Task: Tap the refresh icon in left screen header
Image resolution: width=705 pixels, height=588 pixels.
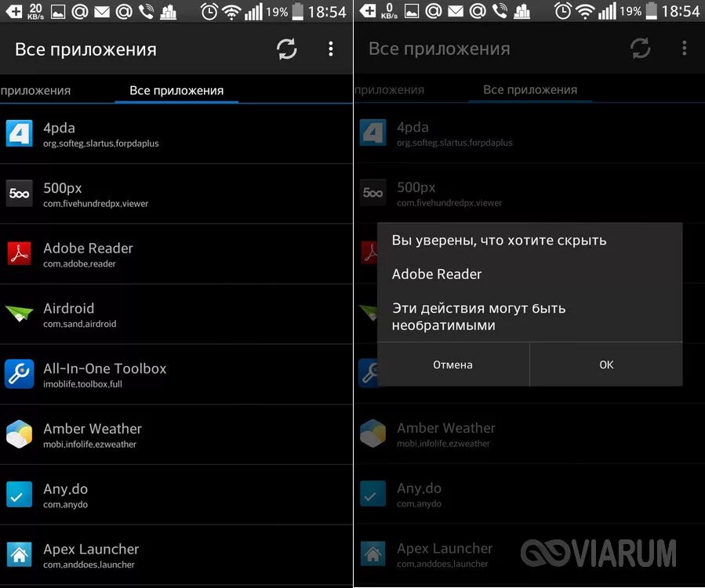Action: point(286,49)
